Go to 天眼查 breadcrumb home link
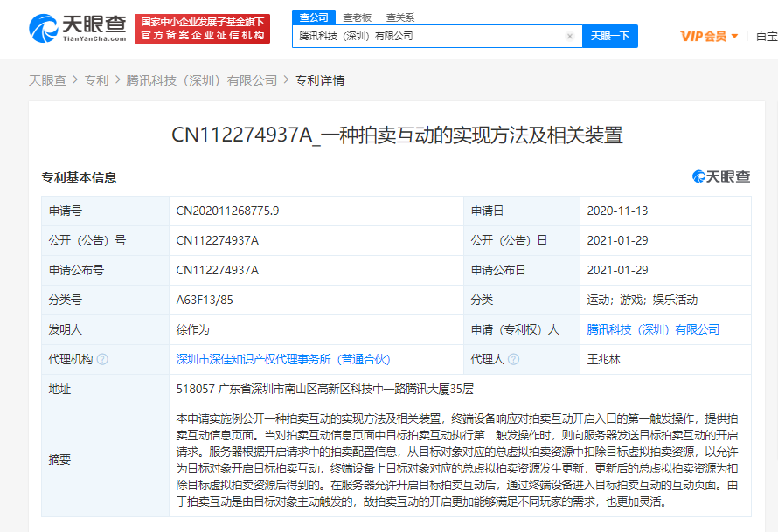This screenshot has width=778, height=532. (x=47, y=80)
